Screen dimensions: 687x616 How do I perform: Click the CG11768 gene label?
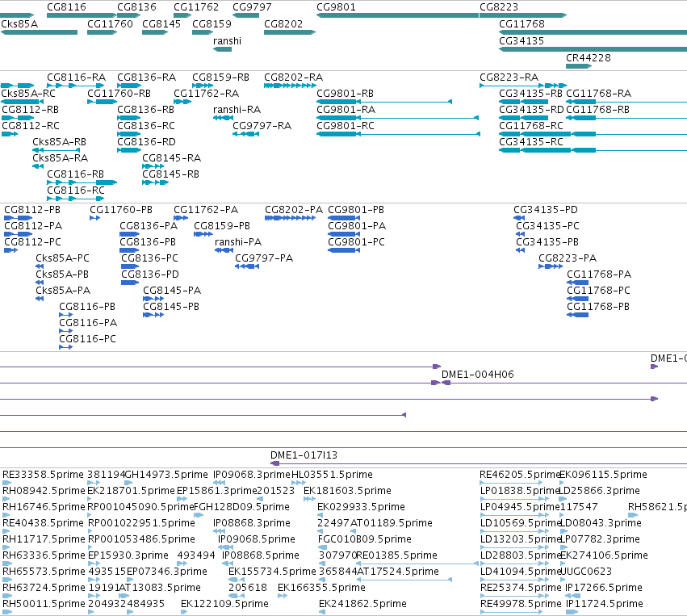tap(522, 24)
